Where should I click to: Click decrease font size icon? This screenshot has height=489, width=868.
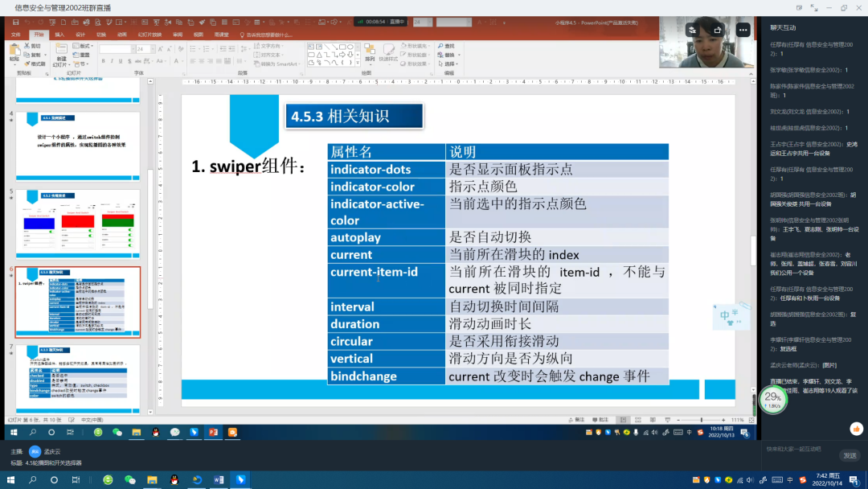tap(170, 49)
